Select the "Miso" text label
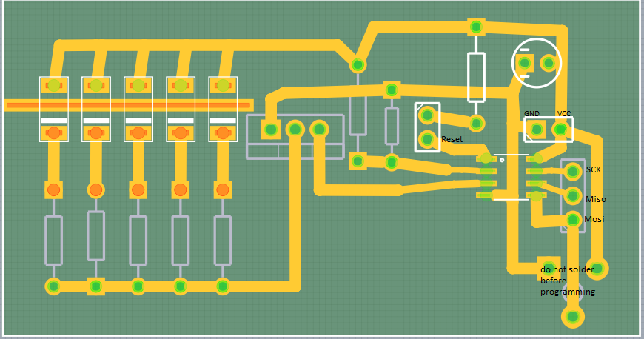Screen dimensions: 644x339 (x=596, y=199)
